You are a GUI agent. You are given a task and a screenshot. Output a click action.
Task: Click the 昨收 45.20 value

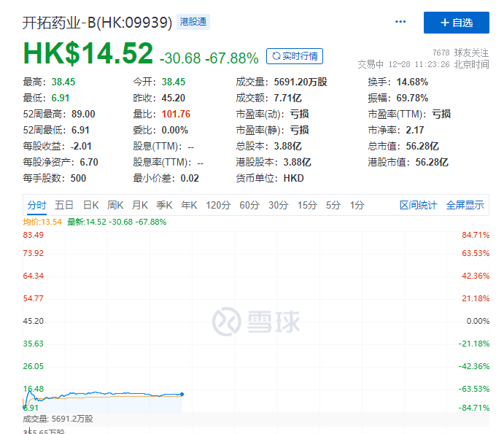click(x=174, y=98)
